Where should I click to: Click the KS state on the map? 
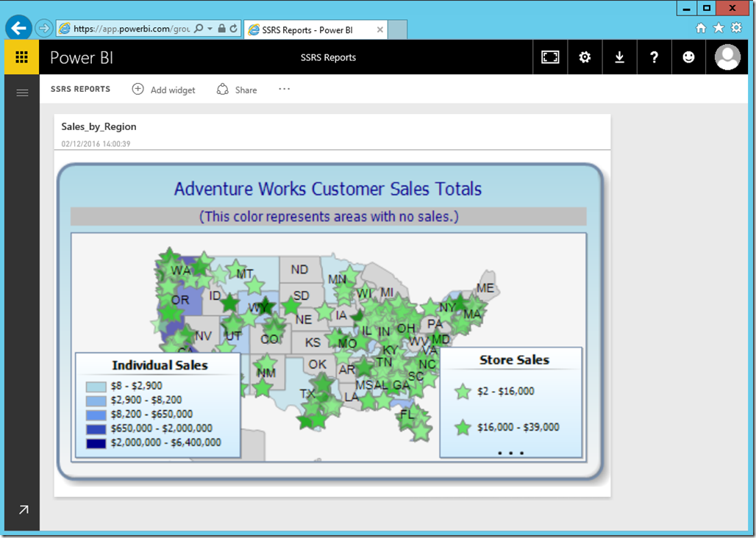click(313, 342)
